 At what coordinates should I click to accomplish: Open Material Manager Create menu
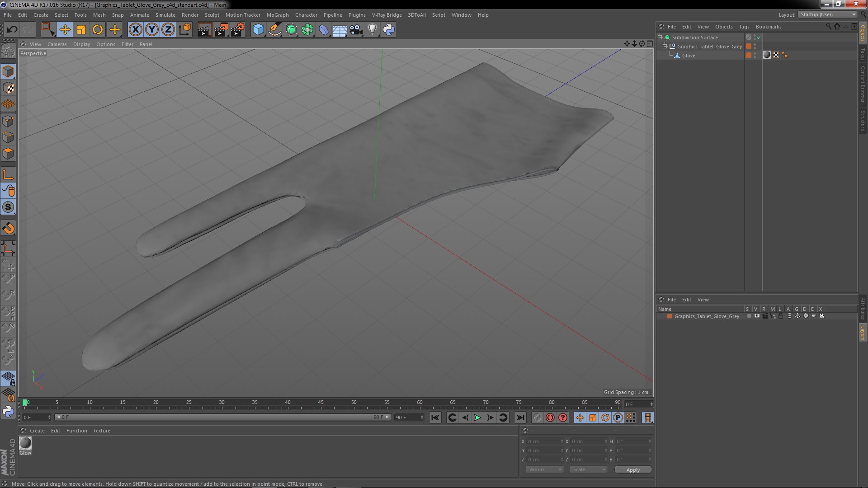(37, 431)
